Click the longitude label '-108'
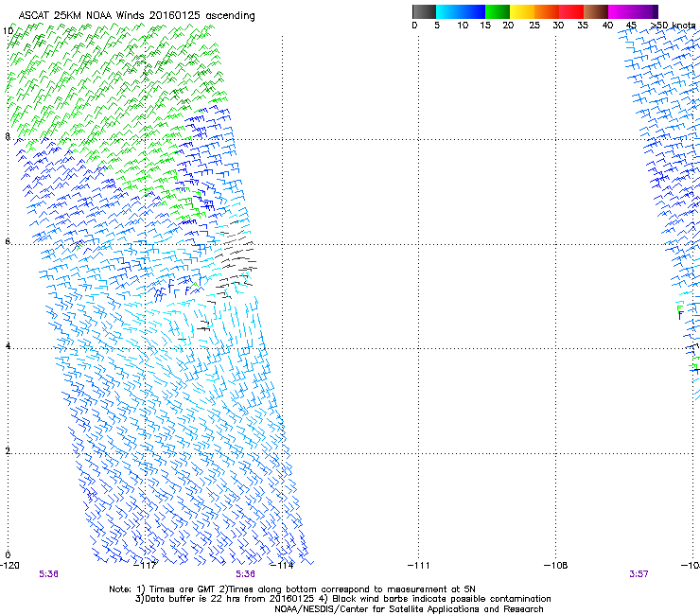 (x=555, y=566)
